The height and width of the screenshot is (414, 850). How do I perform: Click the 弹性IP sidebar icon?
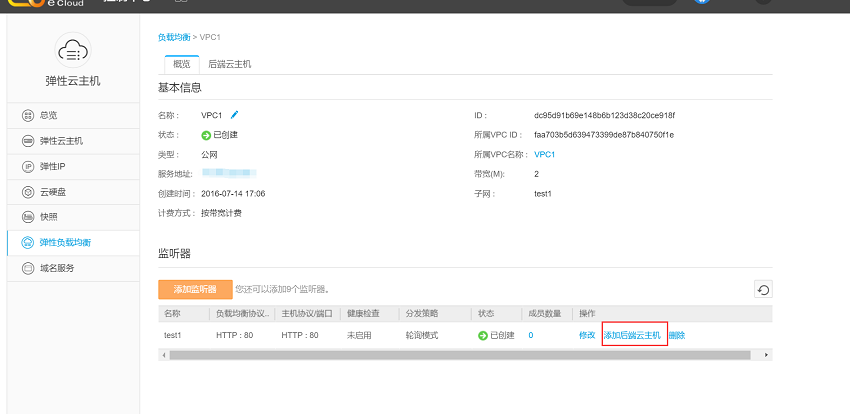click(28, 166)
